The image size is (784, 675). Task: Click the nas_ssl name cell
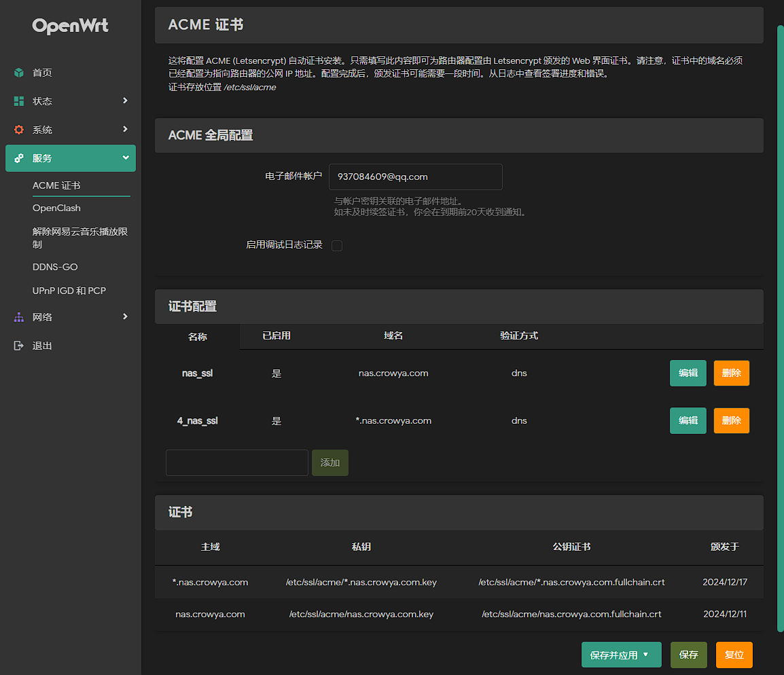tap(198, 373)
